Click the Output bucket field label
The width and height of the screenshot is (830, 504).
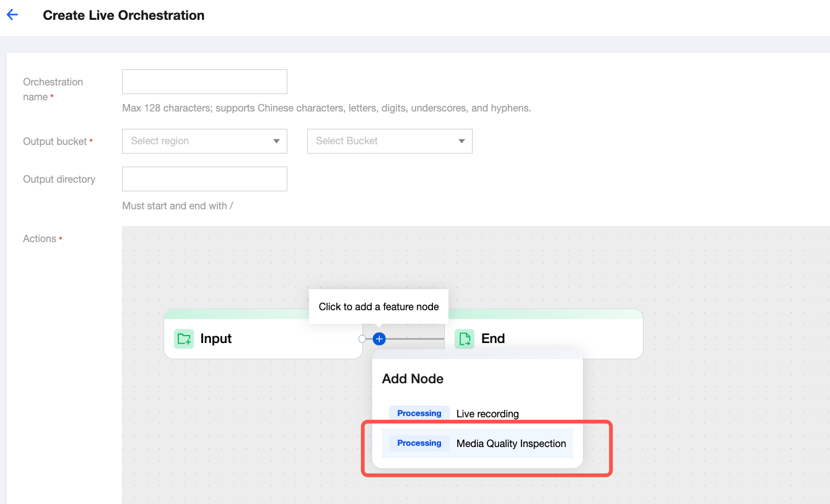[x=55, y=142]
